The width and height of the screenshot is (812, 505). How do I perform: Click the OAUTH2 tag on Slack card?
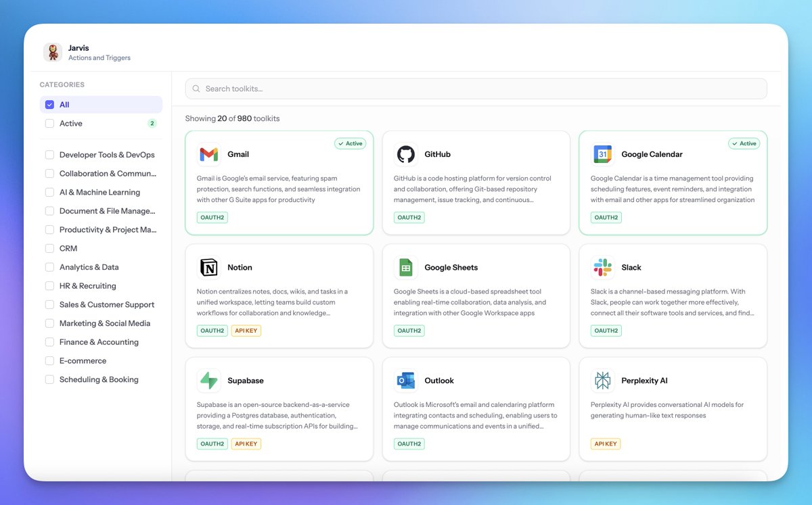click(x=606, y=331)
